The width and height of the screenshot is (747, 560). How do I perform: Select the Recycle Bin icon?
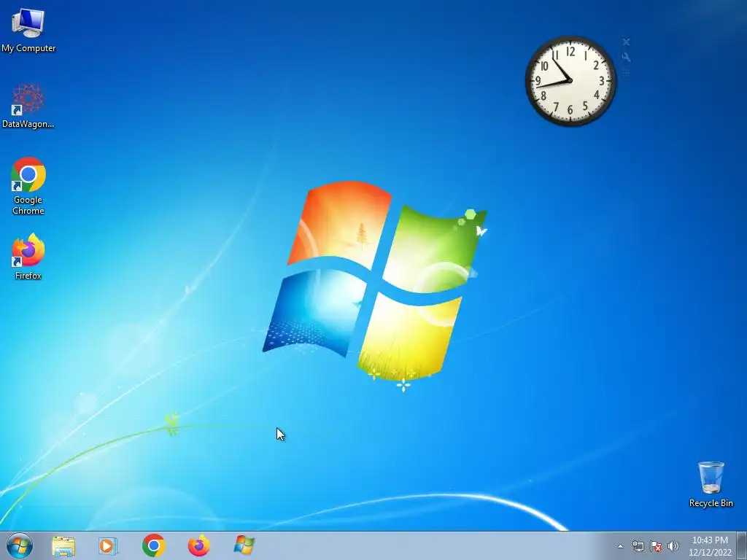[x=711, y=484]
